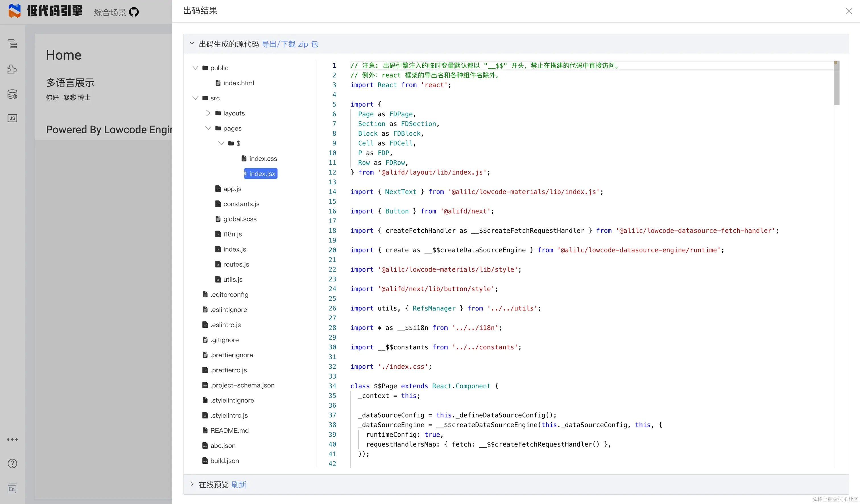Collapse the generated source code section
Screen dimensions: 860x504
pyautogui.click(x=192, y=44)
